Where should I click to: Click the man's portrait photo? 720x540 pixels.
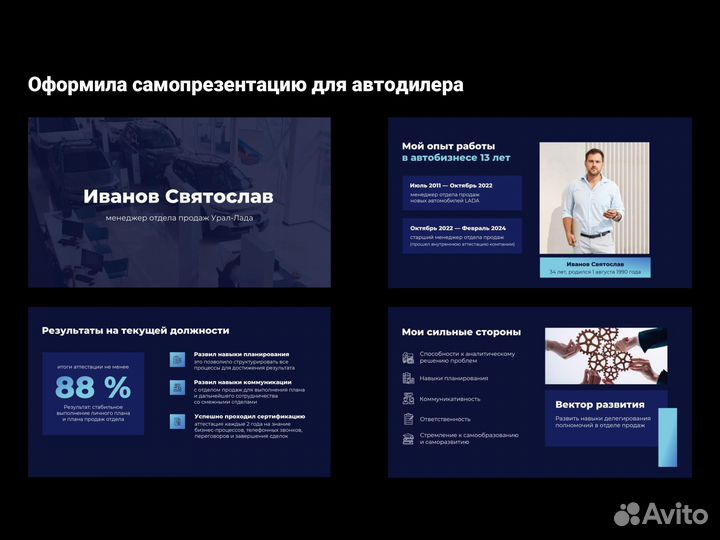pos(595,198)
